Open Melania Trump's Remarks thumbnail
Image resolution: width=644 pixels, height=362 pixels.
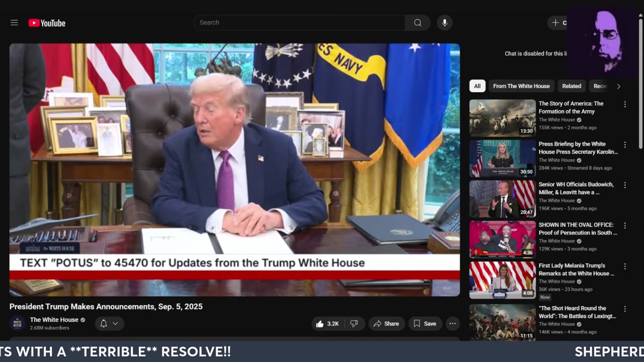[x=503, y=280]
